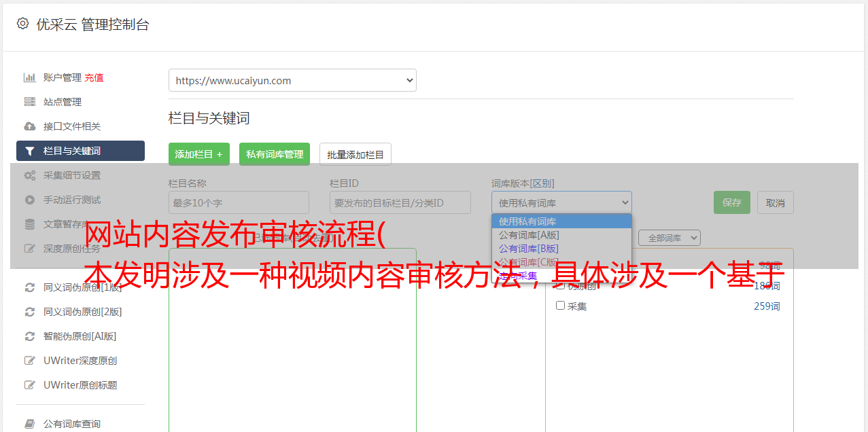Click the cloud upload icon for 接口文件相关

[30, 126]
